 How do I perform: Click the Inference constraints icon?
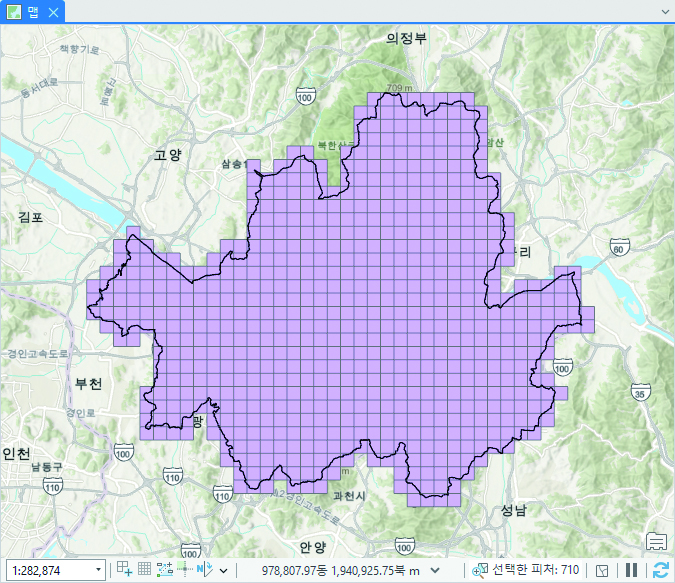[184, 570]
